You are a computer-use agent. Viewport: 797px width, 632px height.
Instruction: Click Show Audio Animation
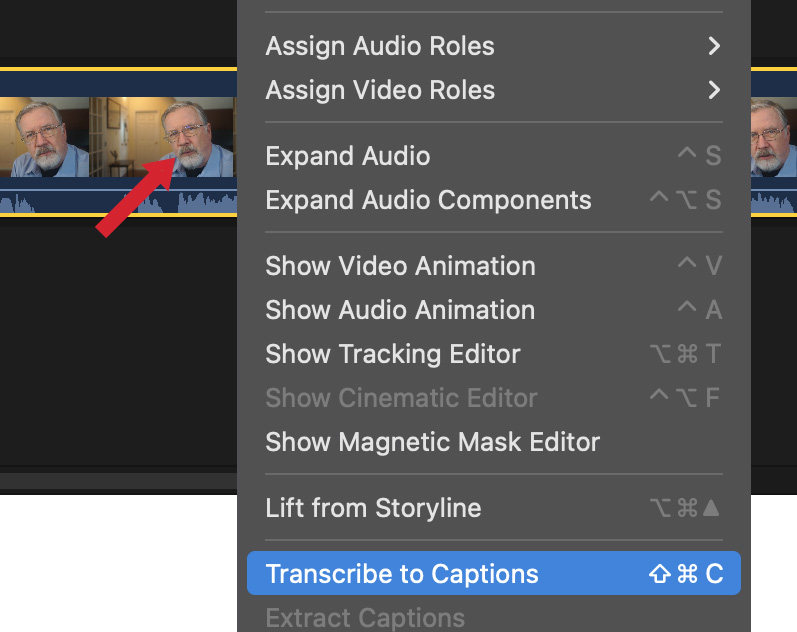[400, 310]
